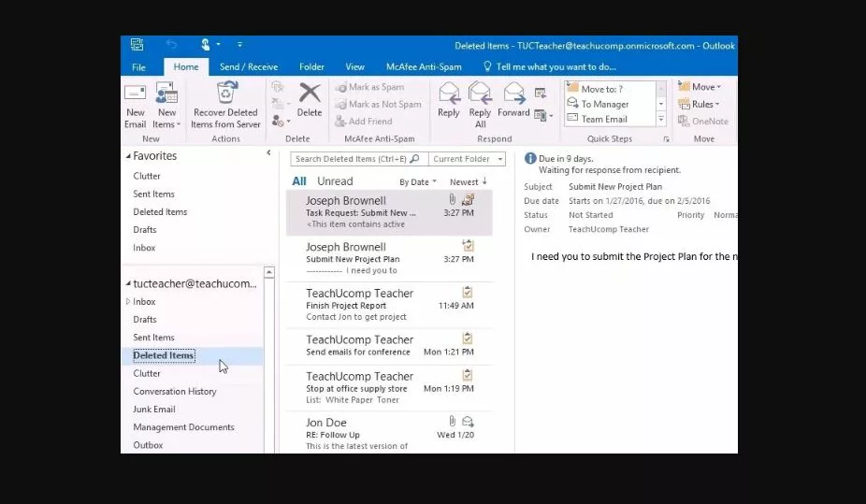This screenshot has height=504, width=866.
Task: Select the To Manager quick step
Action: pyautogui.click(x=611, y=104)
